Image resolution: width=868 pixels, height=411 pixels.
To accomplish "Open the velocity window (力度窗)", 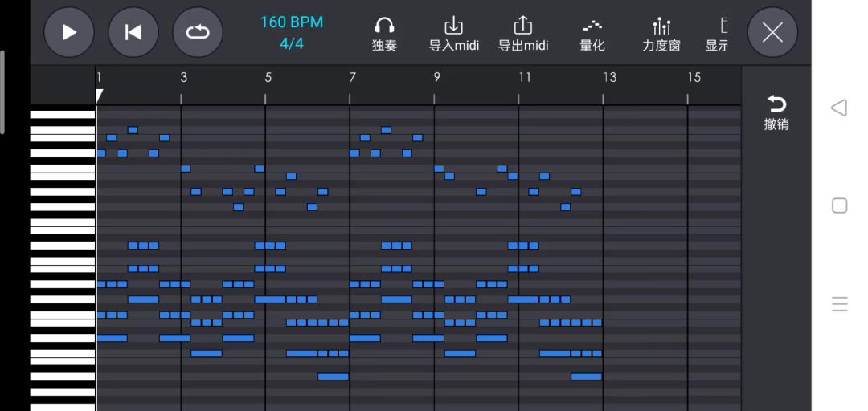I will pos(661,34).
